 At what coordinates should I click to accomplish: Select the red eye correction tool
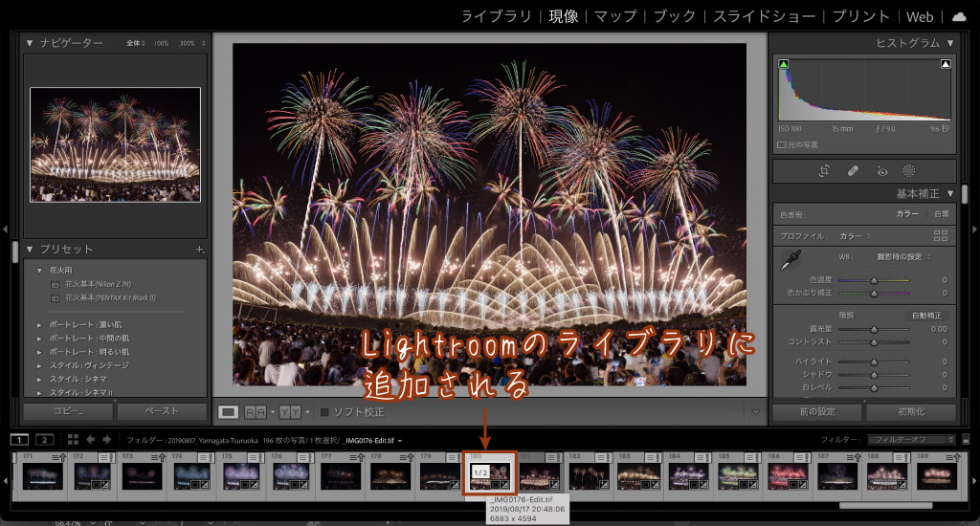point(881,170)
